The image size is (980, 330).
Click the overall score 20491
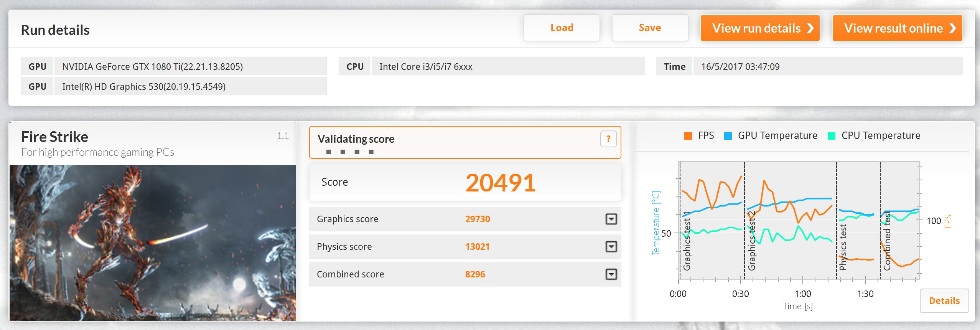point(500,183)
